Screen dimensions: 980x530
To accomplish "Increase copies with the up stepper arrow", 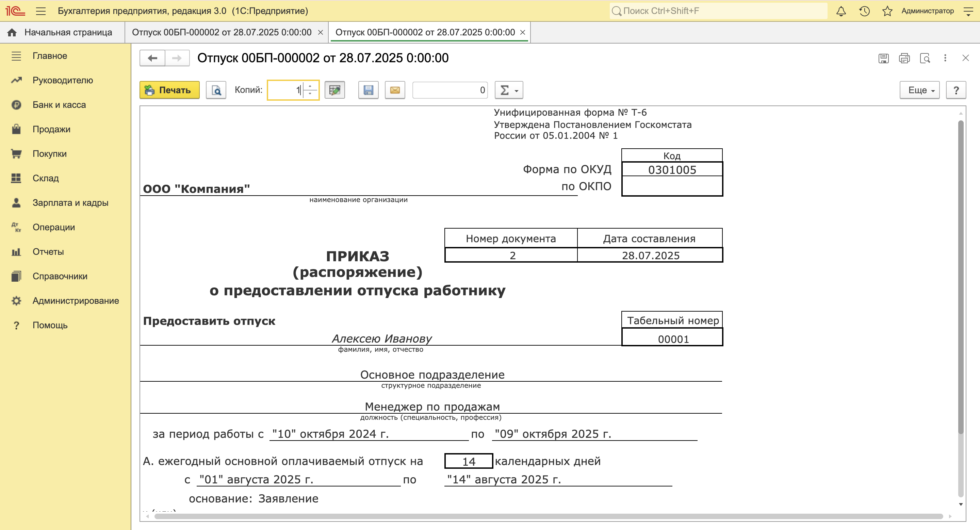I will point(310,86).
